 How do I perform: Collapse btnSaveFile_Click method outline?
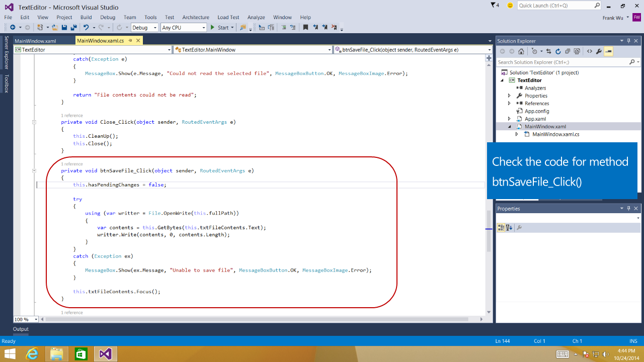click(34, 171)
